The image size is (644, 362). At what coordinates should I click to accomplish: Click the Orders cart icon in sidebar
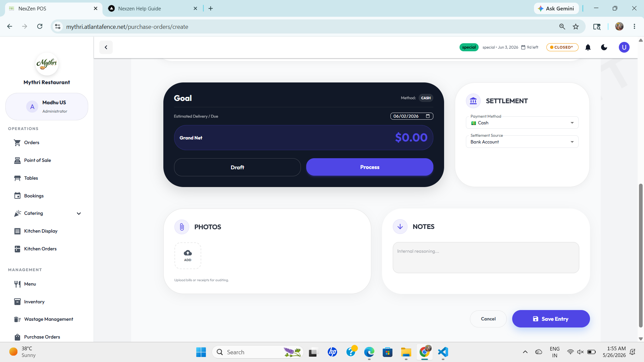(17, 143)
